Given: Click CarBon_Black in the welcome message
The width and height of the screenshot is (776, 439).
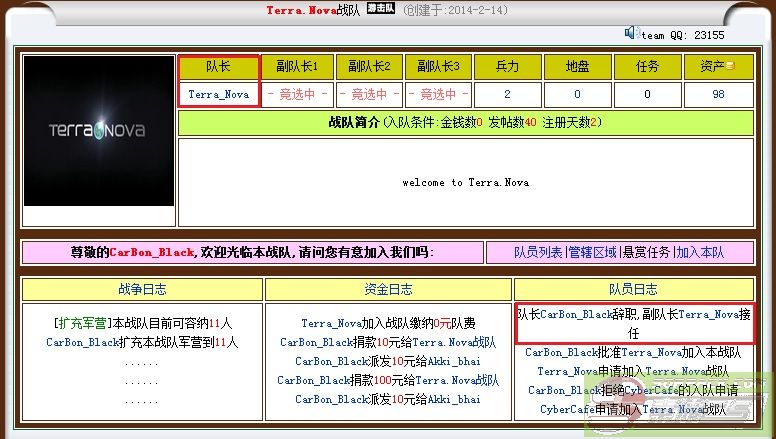Looking at the screenshot, I should 151,253.
